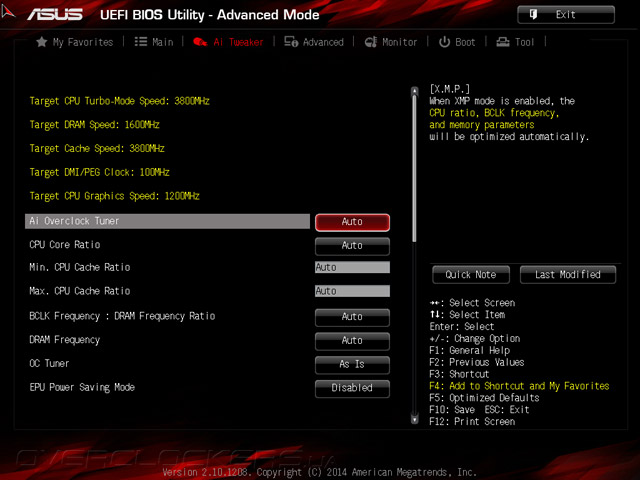This screenshot has height=480, width=640.
Task: Click the Boot power icon
Action: [x=444, y=42]
